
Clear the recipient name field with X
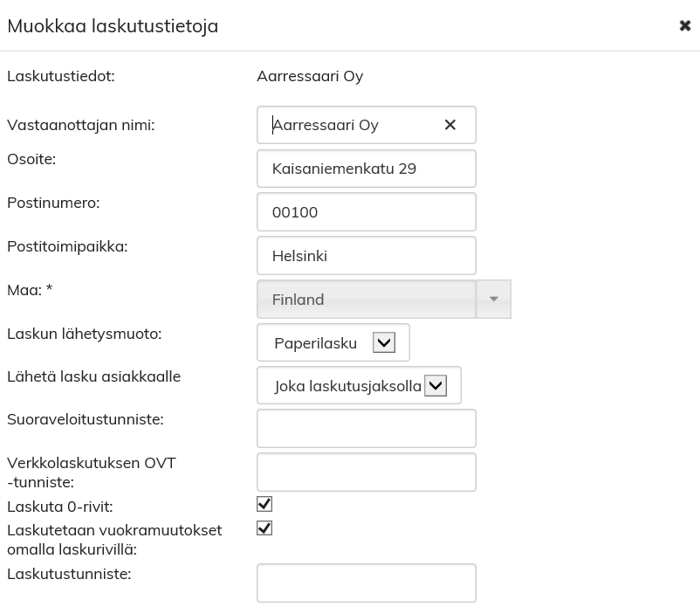point(450,125)
